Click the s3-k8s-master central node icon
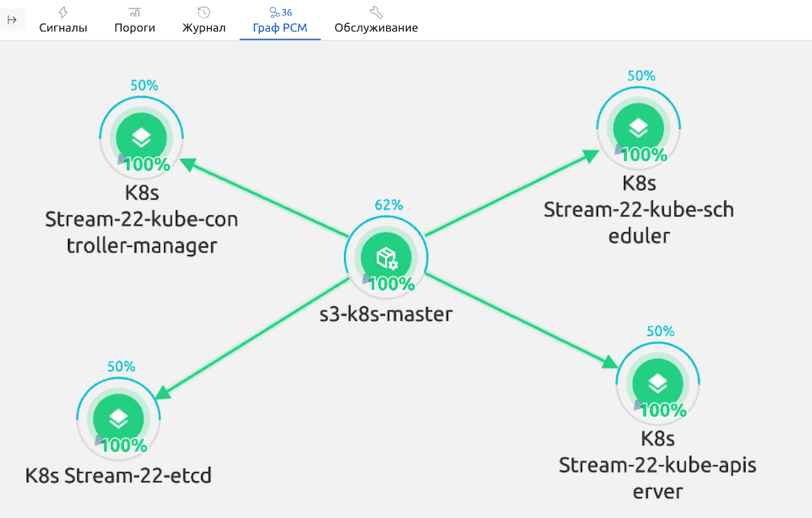This screenshot has height=518, width=812. point(386,258)
